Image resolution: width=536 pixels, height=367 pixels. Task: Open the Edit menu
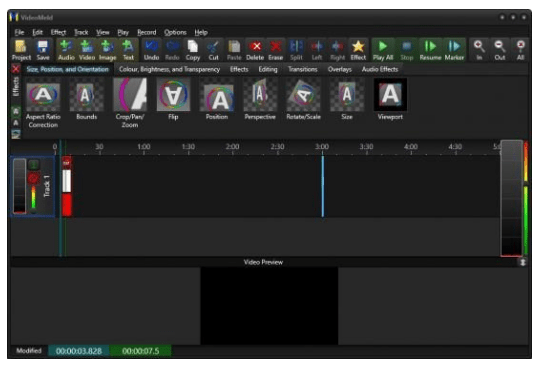click(37, 32)
